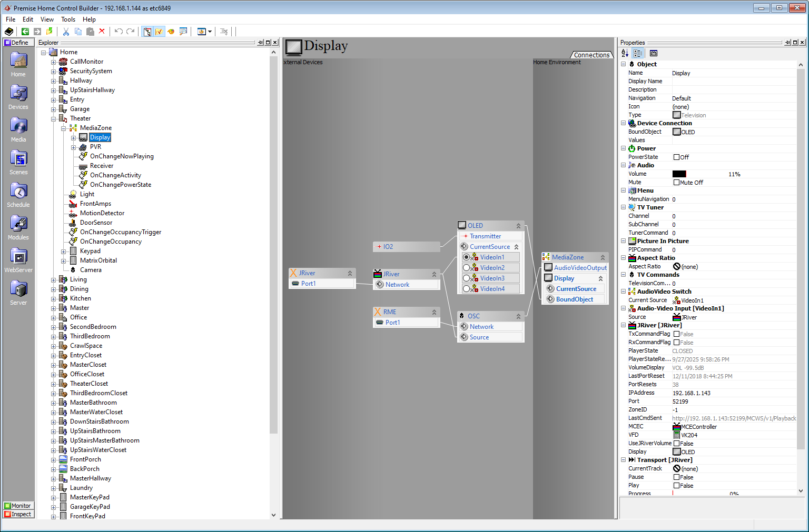This screenshot has height=532, width=809.
Task: Switch to the Connections tab
Action: [591, 55]
